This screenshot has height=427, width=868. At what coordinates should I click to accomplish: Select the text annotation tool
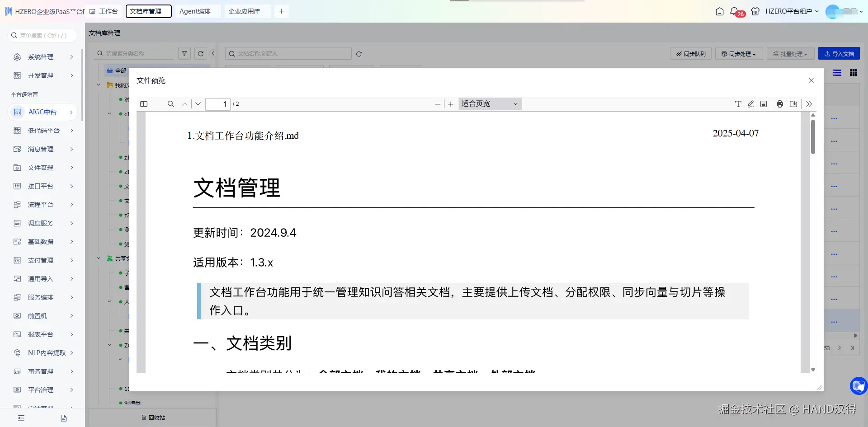[738, 104]
